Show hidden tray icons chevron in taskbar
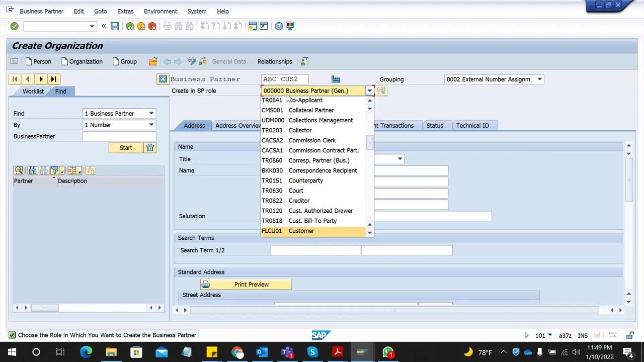 [x=504, y=352]
